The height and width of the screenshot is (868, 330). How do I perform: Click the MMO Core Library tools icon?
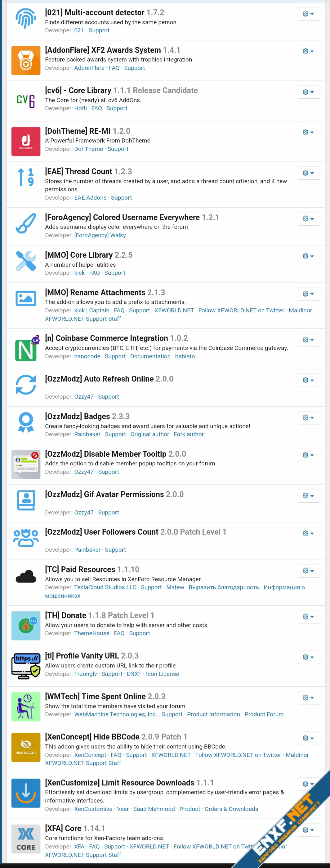(26, 260)
